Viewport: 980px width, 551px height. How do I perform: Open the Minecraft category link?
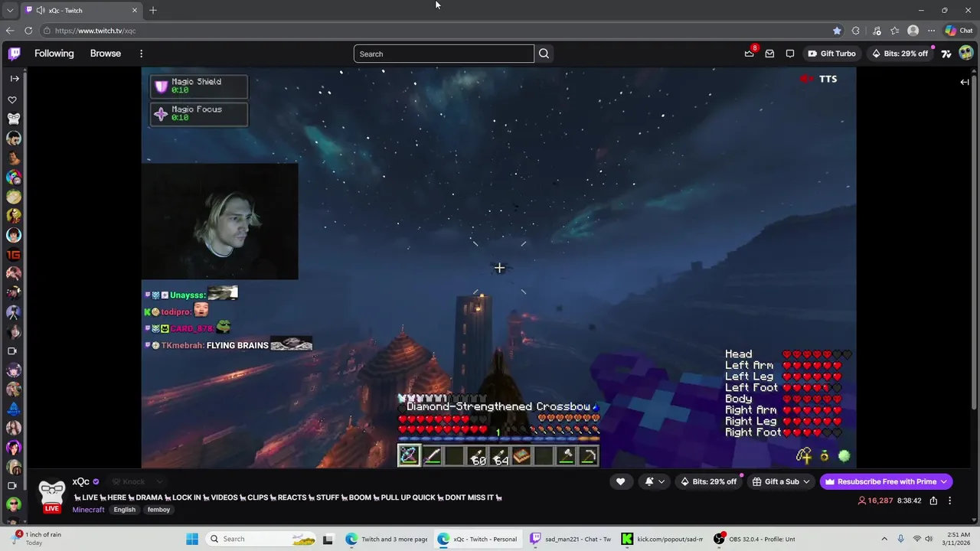point(89,510)
